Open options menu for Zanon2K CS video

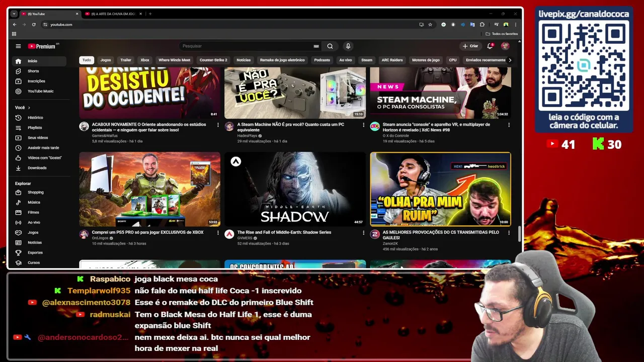tap(509, 233)
